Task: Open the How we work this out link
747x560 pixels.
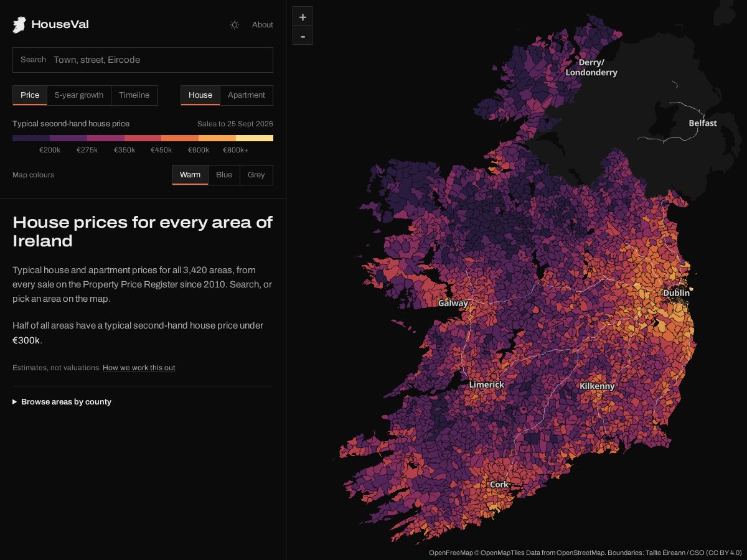Action: click(139, 368)
